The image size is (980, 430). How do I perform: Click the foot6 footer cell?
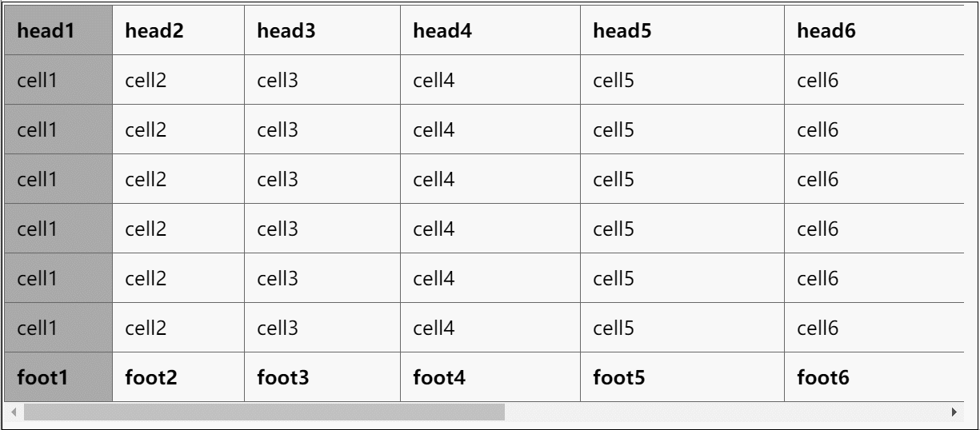(874, 376)
